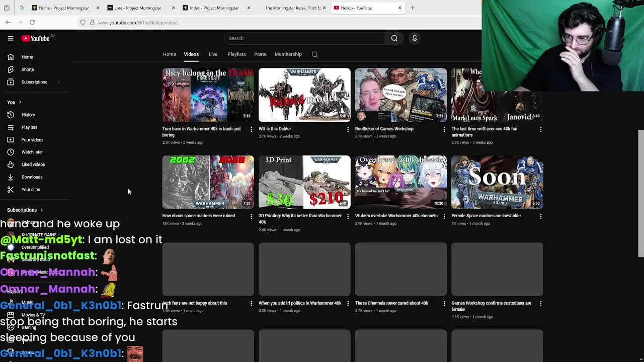Open thumbnail of Turn base in Warhammer video
Viewport: 644px width, 362px height.
pos(208,95)
